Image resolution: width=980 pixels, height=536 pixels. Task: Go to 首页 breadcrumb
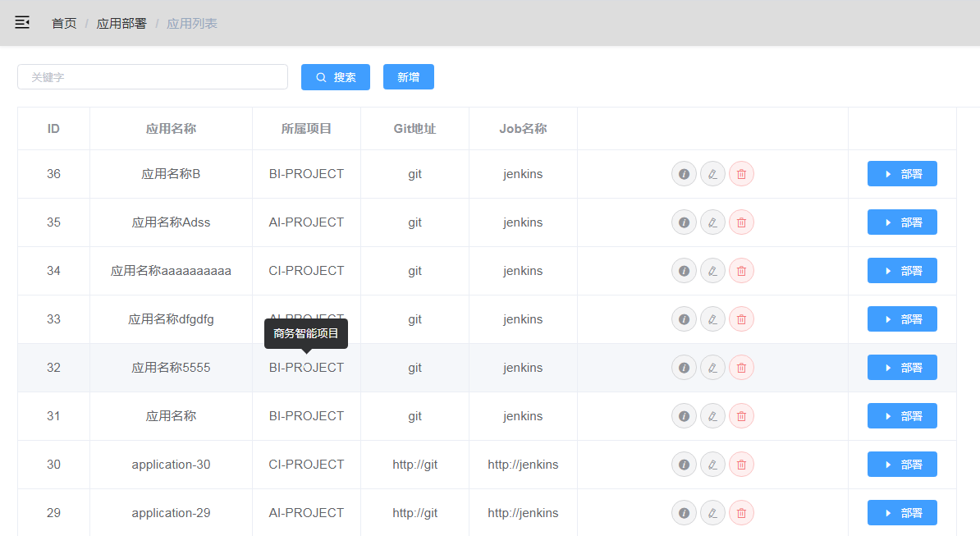[64, 24]
